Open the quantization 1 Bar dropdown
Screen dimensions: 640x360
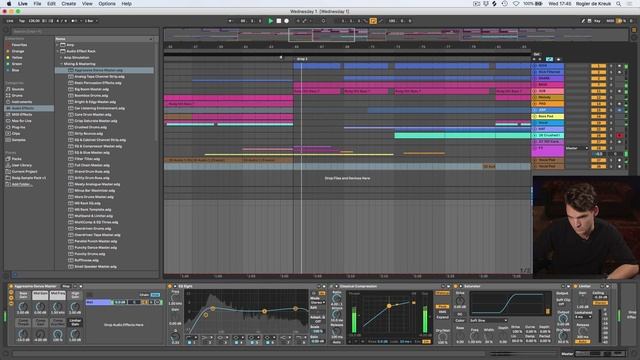(91, 21)
